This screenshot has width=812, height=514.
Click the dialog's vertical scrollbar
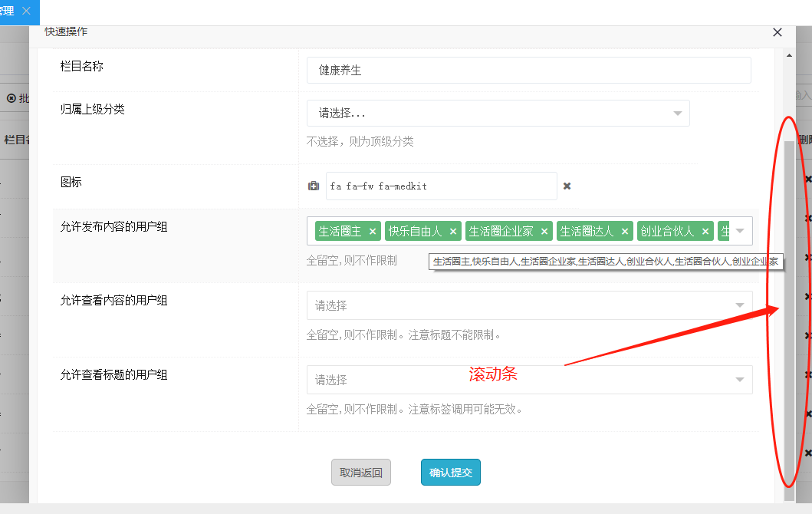[789, 307]
